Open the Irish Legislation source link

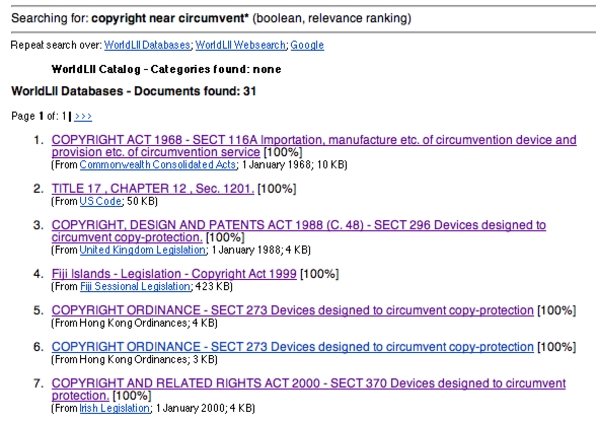pos(114,408)
